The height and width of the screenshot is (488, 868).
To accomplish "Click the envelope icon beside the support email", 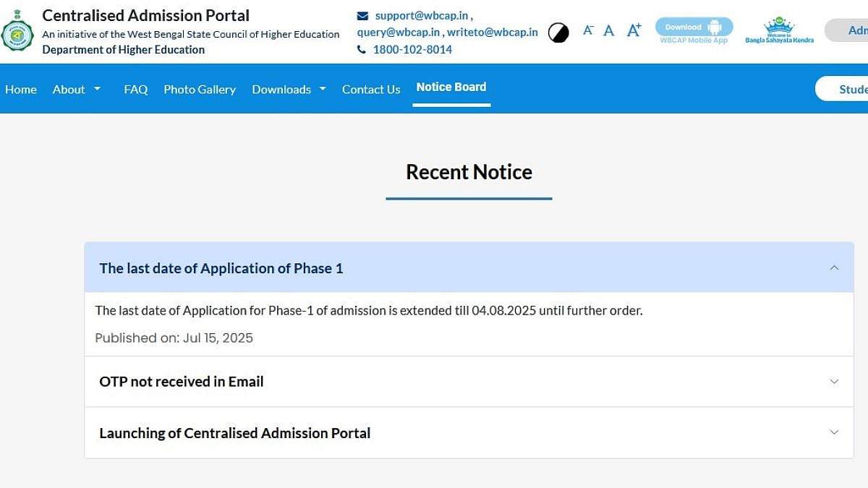I will tap(362, 15).
